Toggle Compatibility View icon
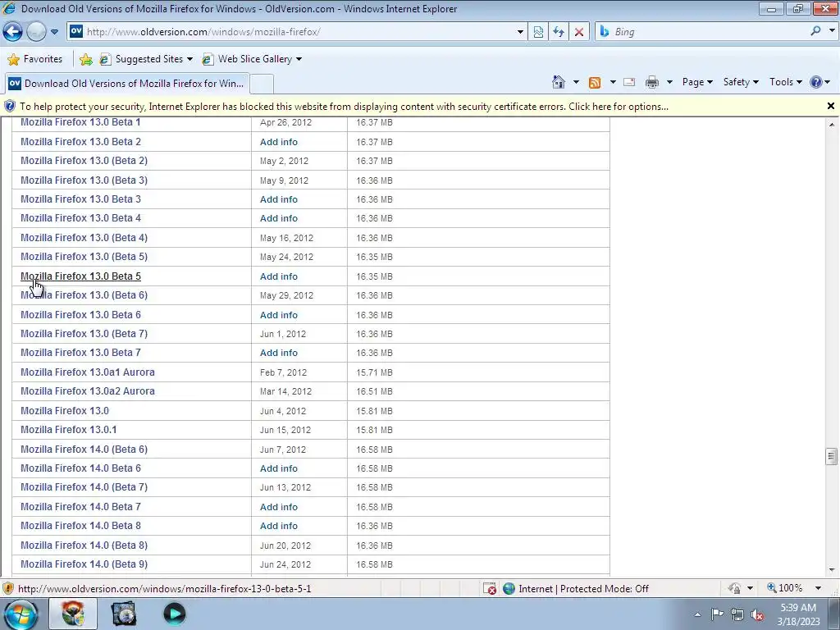The height and width of the screenshot is (630, 840). pos(538,32)
